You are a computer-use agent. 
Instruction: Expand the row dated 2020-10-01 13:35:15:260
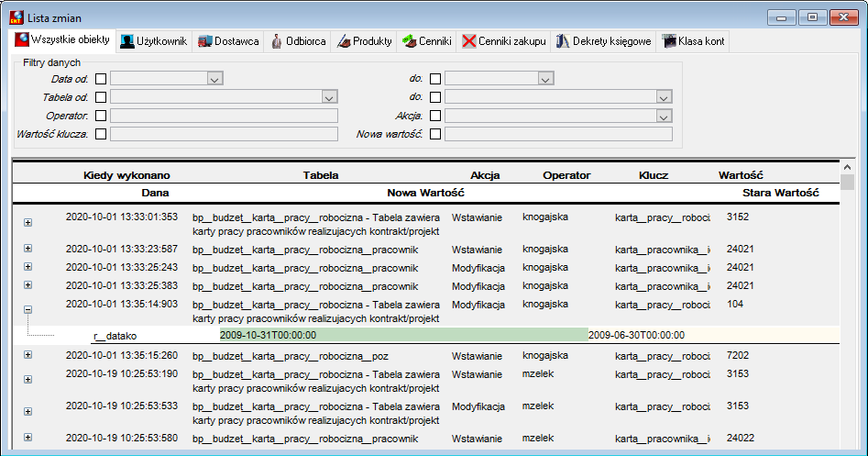pos(27,354)
